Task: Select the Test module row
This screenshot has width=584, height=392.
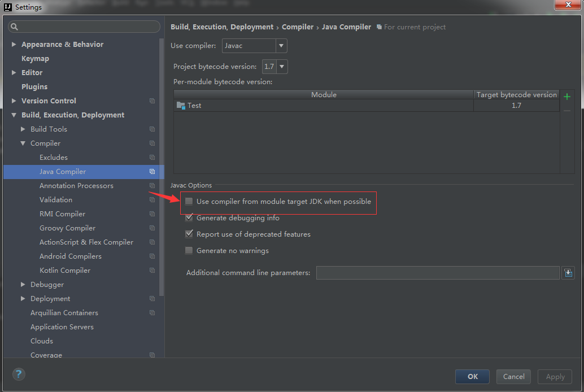Action: coord(367,106)
